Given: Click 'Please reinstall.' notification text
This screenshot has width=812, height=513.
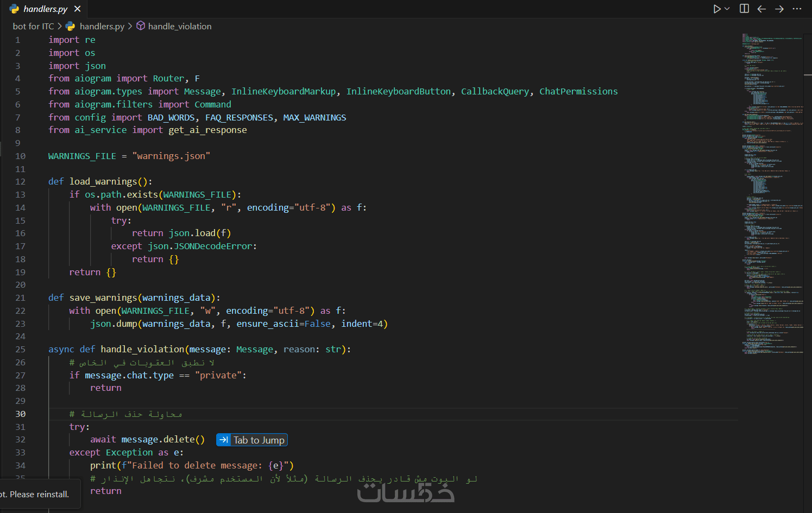Looking at the screenshot, I should pyautogui.click(x=39, y=495).
